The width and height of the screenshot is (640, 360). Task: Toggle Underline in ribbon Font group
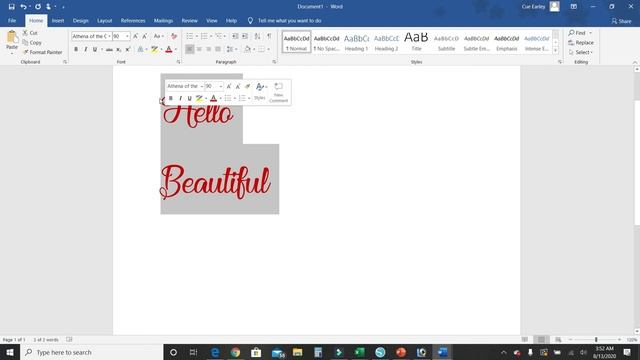coord(95,49)
